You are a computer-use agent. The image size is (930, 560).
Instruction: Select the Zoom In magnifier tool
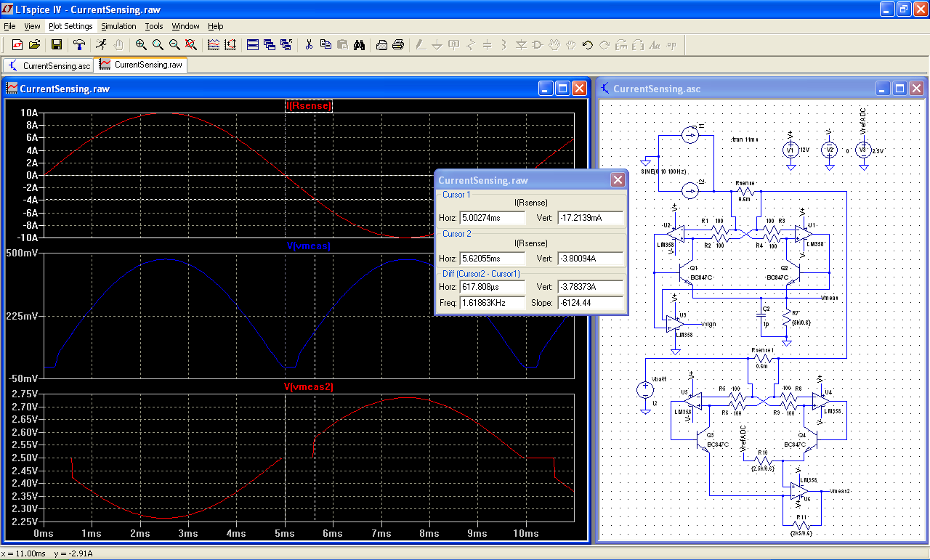(141, 45)
